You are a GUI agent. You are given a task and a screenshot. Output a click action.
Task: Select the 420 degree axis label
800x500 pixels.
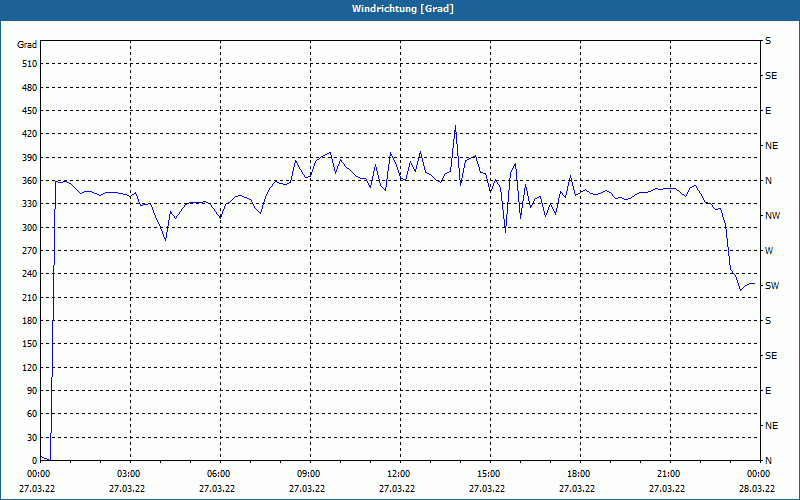tap(30, 134)
